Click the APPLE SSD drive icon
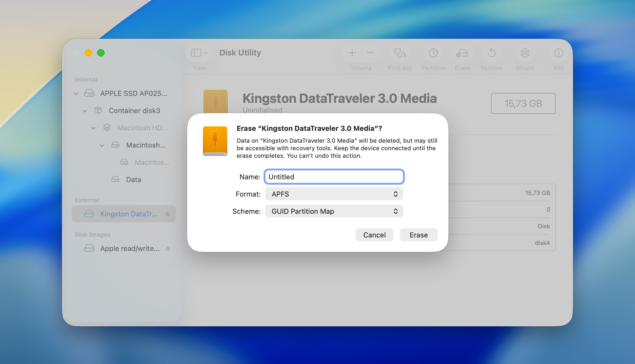Viewport: 635px width, 364px height. click(x=89, y=93)
